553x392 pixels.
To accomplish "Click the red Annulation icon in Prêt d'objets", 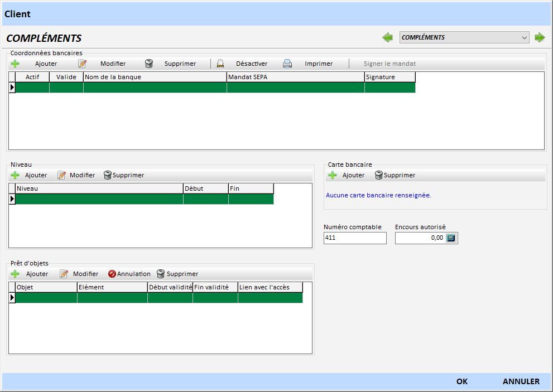I will point(112,274).
